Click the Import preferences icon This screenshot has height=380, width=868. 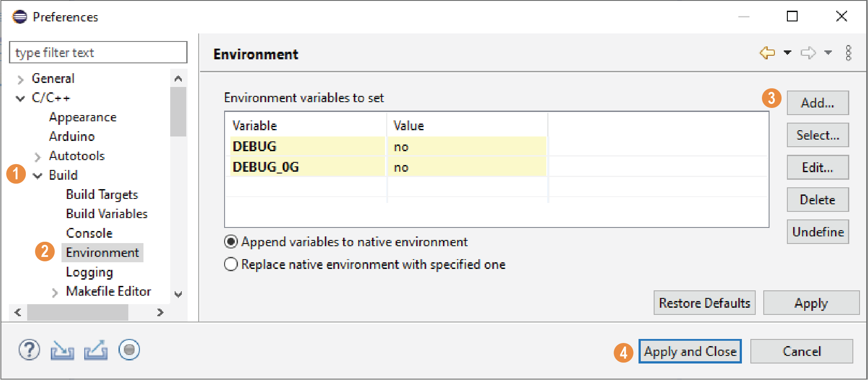click(x=62, y=351)
